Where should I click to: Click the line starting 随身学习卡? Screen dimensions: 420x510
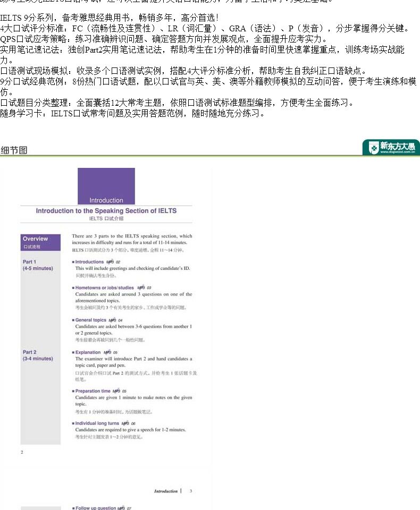pos(133,114)
